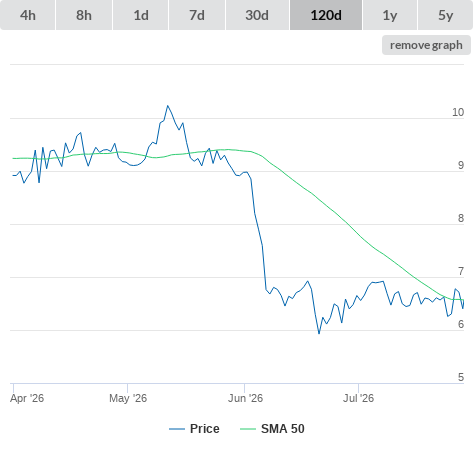474x455 pixels.
Task: Click the Jul '26 axis tick label
Action: point(358,398)
